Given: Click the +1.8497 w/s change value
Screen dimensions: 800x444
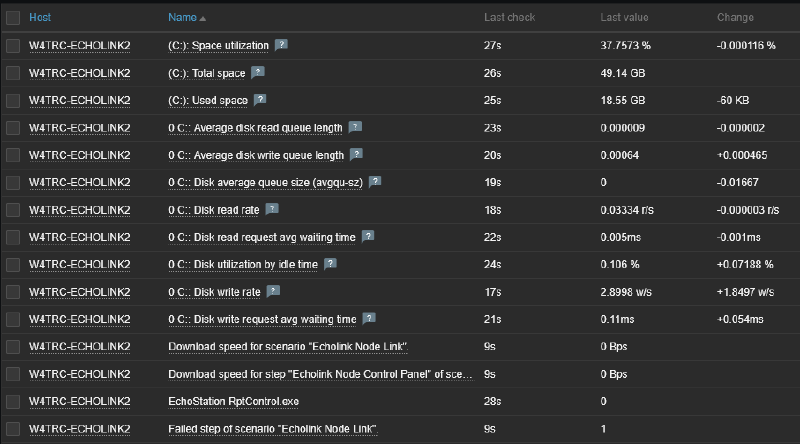Looking at the screenshot, I should coord(745,292).
